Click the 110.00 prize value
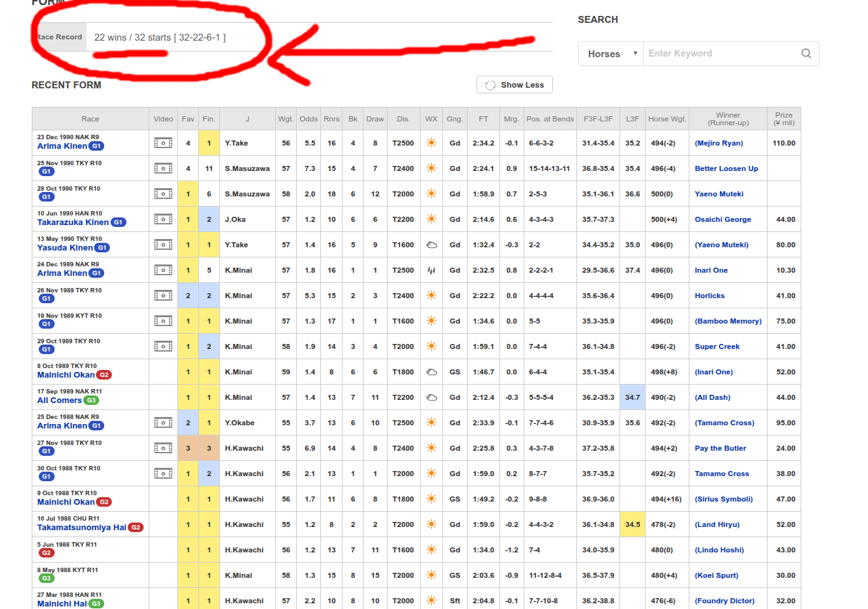 [784, 143]
